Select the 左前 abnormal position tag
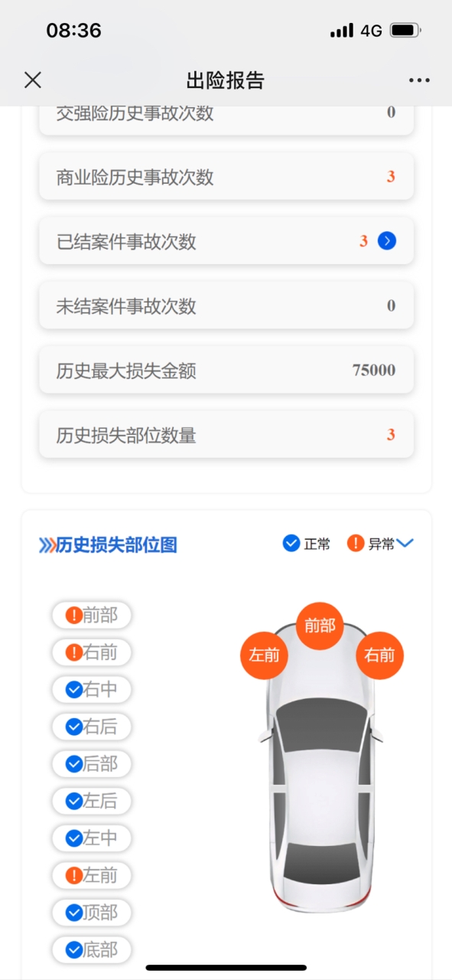The width and height of the screenshot is (452, 980). click(x=92, y=875)
